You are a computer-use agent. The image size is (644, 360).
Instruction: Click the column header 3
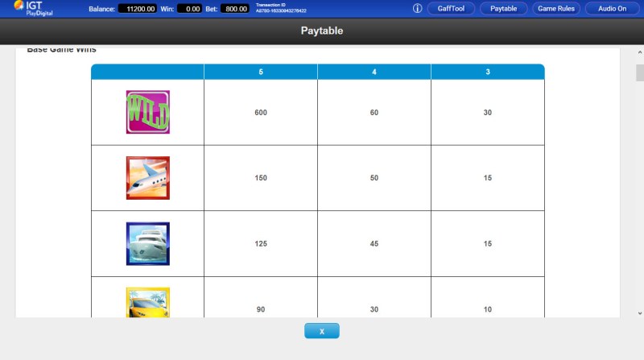tap(488, 72)
